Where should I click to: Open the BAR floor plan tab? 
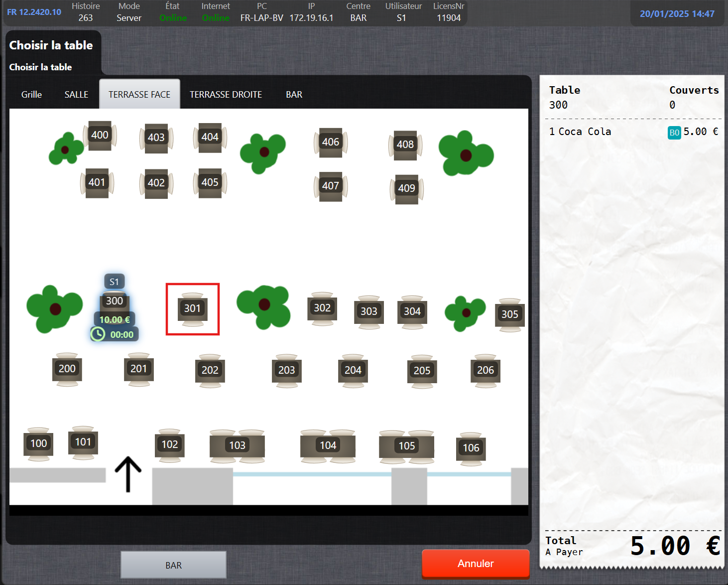pos(294,95)
